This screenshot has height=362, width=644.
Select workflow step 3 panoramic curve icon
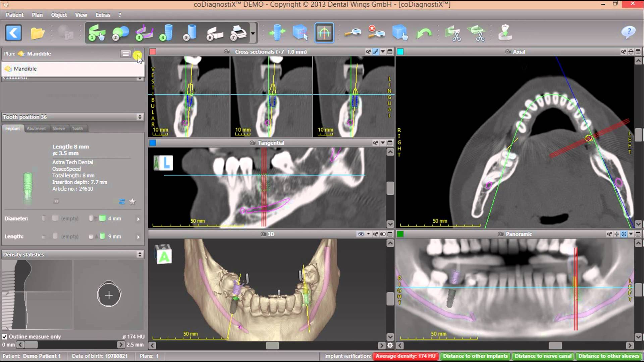click(x=144, y=33)
